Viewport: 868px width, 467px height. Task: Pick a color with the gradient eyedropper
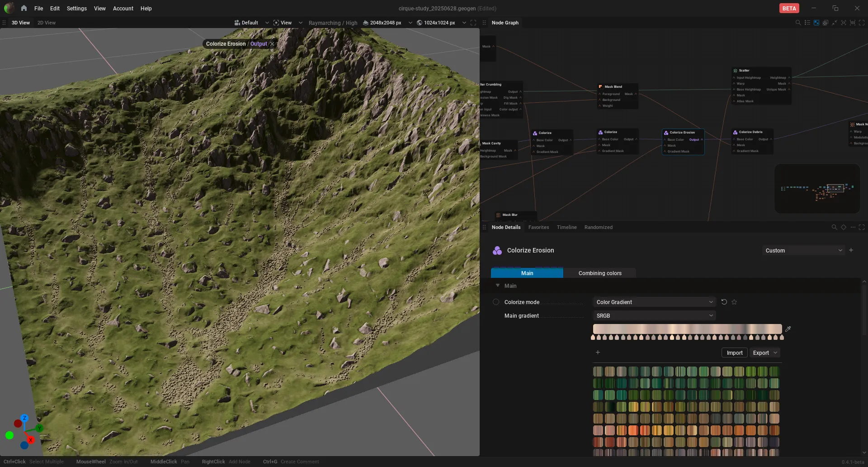click(788, 329)
